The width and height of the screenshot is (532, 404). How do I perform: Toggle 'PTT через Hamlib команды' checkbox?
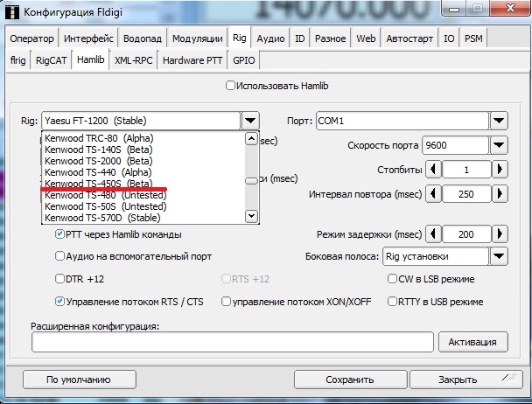60,234
